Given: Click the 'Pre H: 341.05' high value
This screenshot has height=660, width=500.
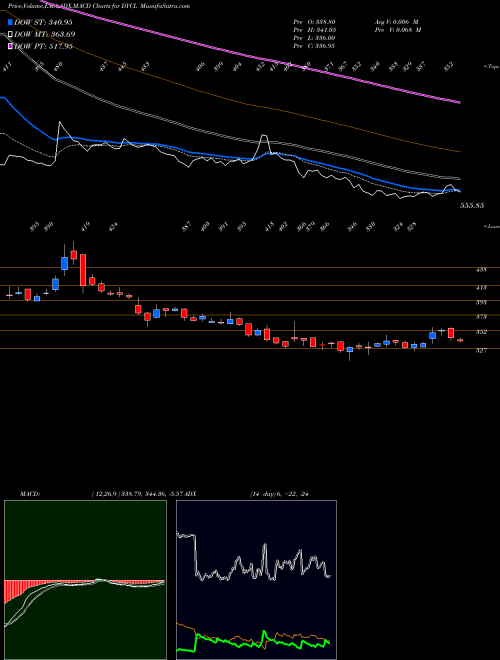Looking at the screenshot, I should click(314, 30).
